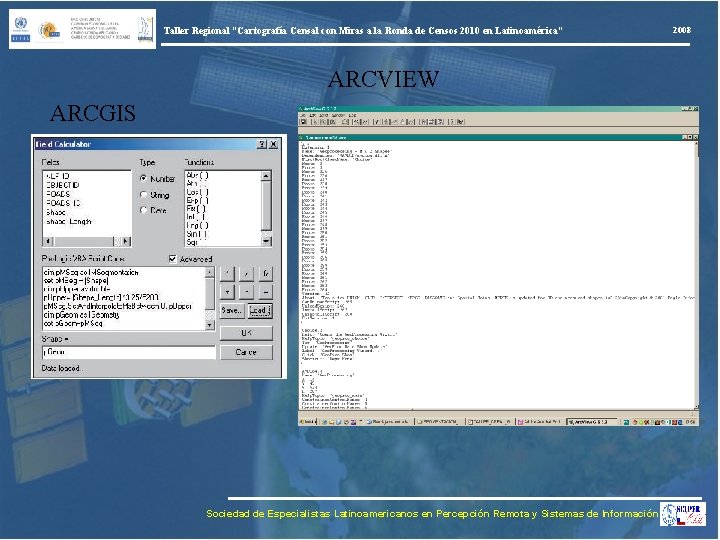Click ArcView script window vertical scrollbar
Viewport: 720px width, 540px height.
pyautogui.click(x=697, y=274)
